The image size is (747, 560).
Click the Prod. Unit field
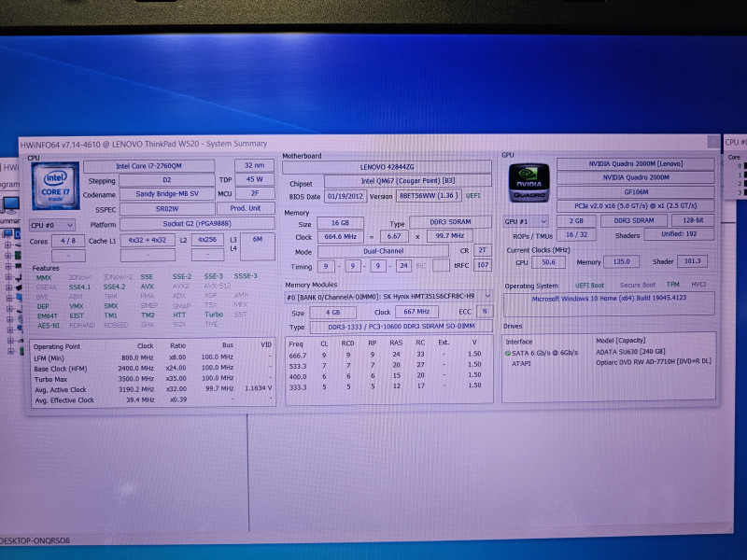point(246,208)
